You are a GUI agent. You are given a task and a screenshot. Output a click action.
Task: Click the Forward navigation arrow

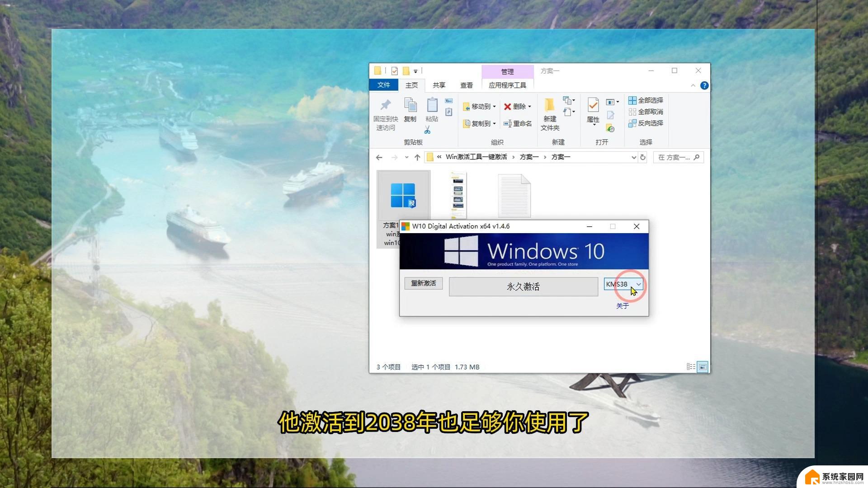coord(394,157)
